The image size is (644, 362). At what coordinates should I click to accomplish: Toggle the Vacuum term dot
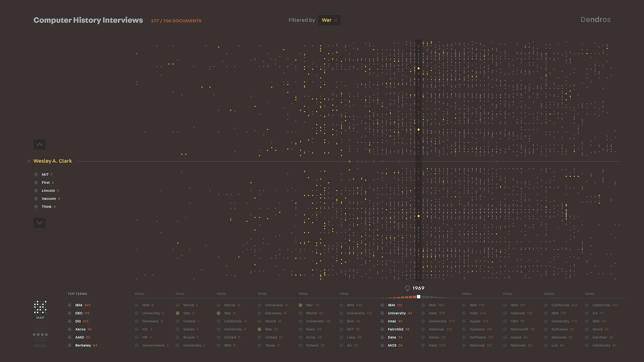(36, 199)
